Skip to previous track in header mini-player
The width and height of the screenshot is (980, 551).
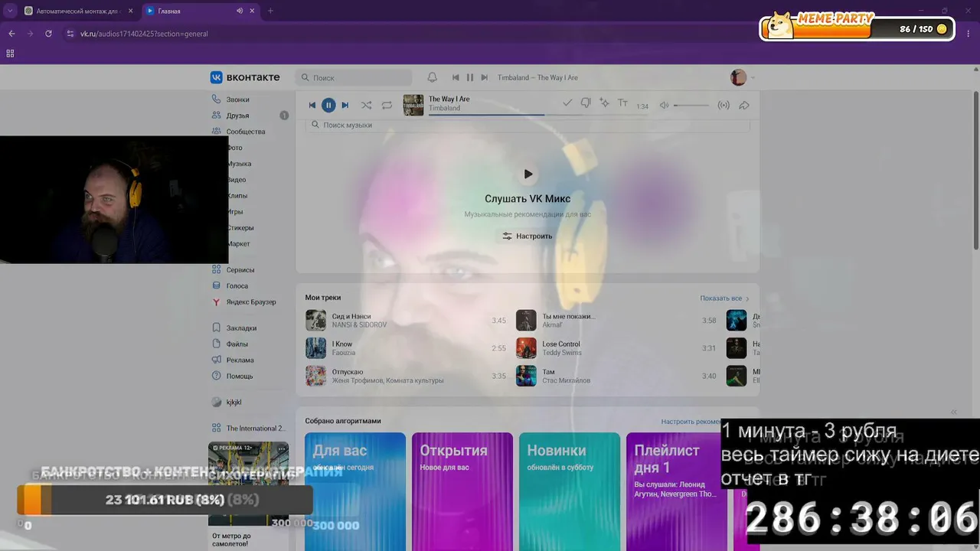click(456, 77)
